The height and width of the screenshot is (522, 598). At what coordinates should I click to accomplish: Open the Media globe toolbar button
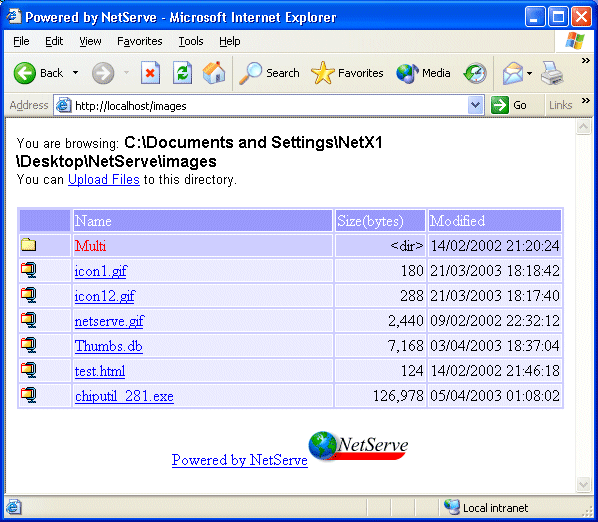click(x=423, y=73)
